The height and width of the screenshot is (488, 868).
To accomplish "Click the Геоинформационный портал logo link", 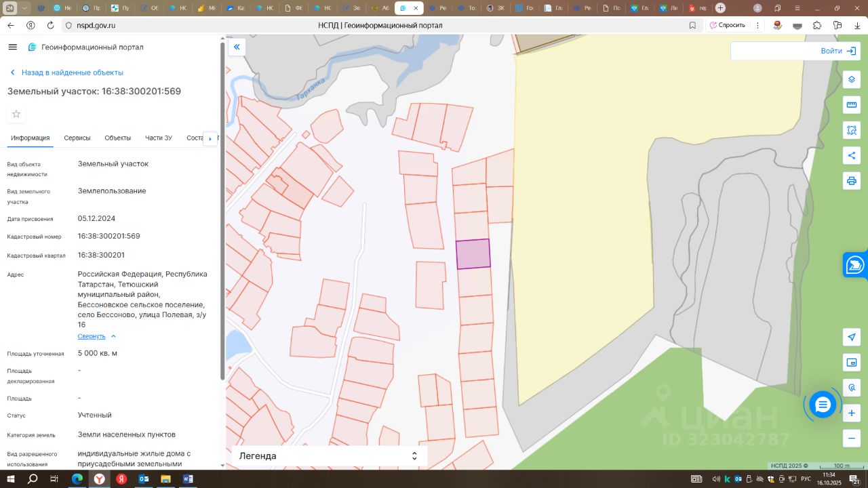I will click(85, 47).
